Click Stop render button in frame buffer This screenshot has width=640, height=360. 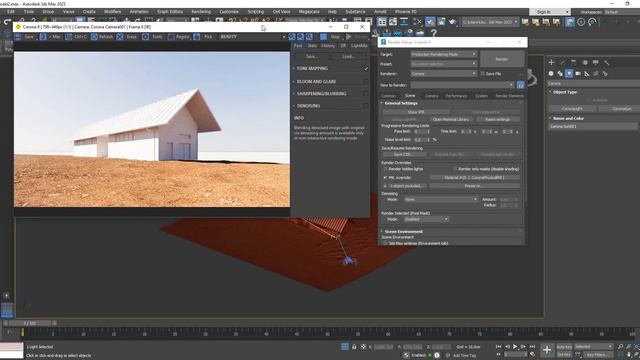(331, 37)
